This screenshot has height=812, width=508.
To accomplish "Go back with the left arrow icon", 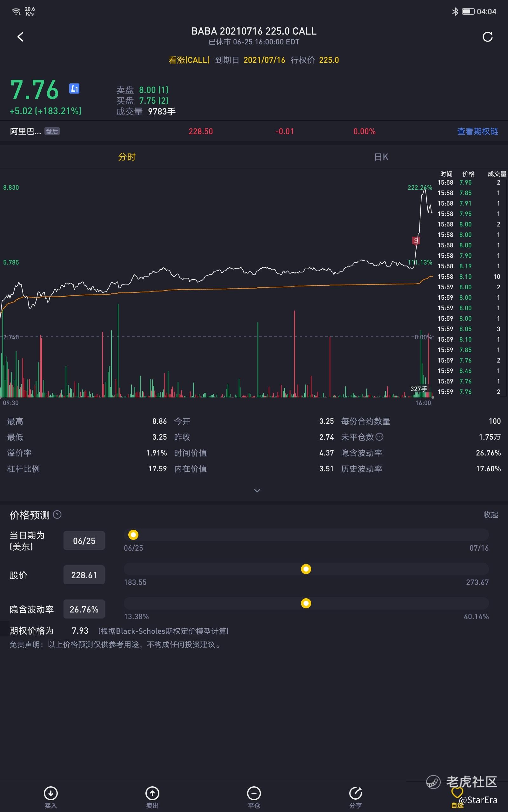I will click(x=21, y=37).
